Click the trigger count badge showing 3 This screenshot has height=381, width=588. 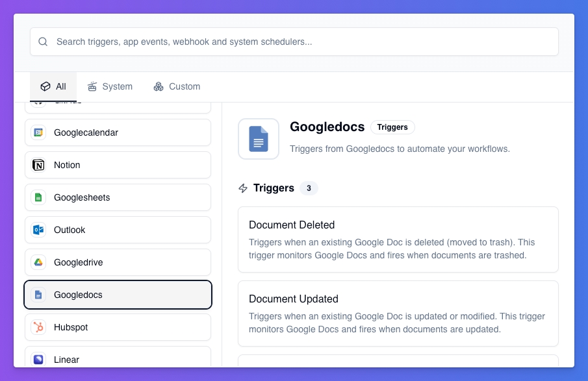pos(309,188)
